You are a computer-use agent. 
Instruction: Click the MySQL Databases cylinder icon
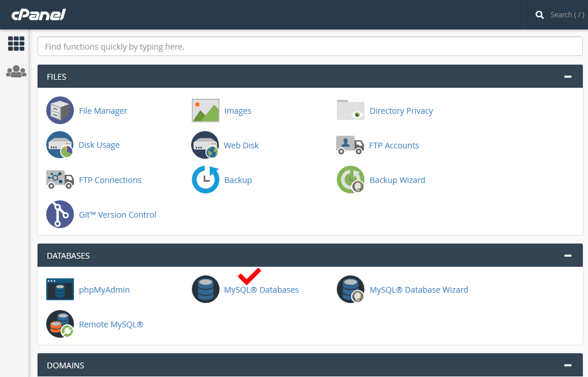206,289
